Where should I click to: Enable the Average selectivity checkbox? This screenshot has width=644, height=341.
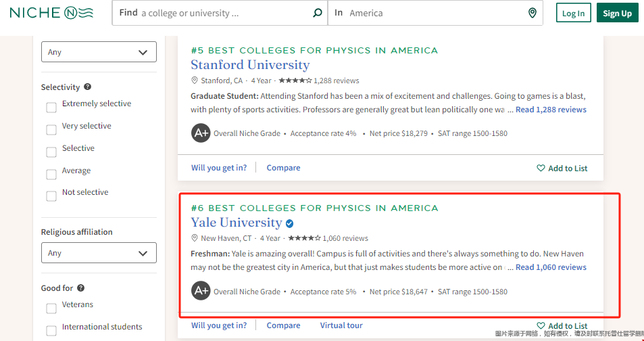point(51,175)
